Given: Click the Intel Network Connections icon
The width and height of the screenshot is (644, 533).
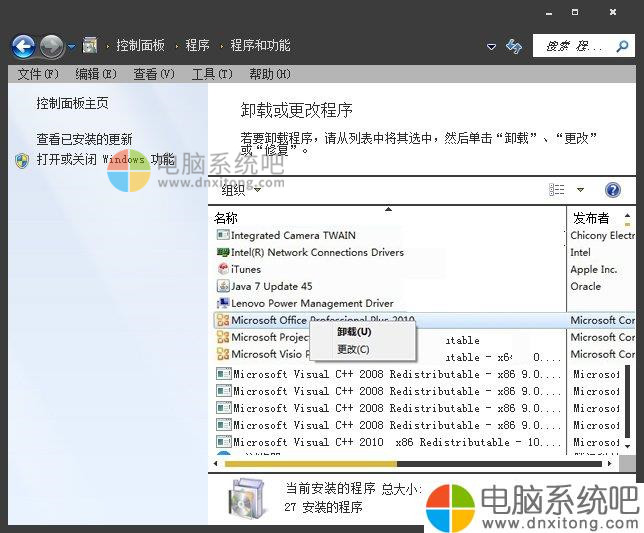Looking at the screenshot, I should click(x=223, y=252).
